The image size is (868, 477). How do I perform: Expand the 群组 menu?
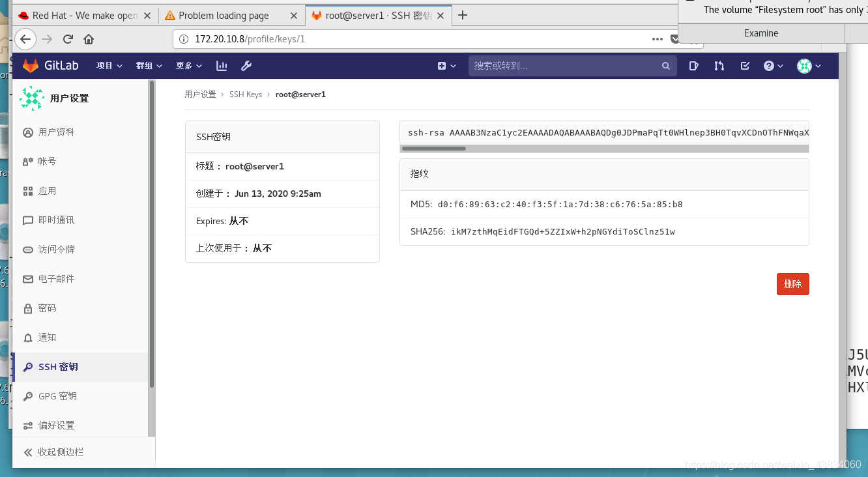click(x=149, y=65)
